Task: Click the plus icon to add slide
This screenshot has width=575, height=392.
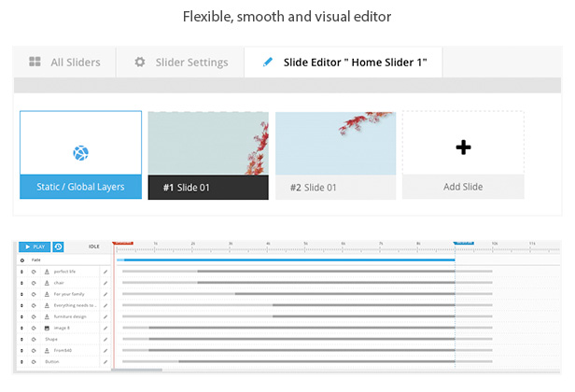Action: (463, 147)
